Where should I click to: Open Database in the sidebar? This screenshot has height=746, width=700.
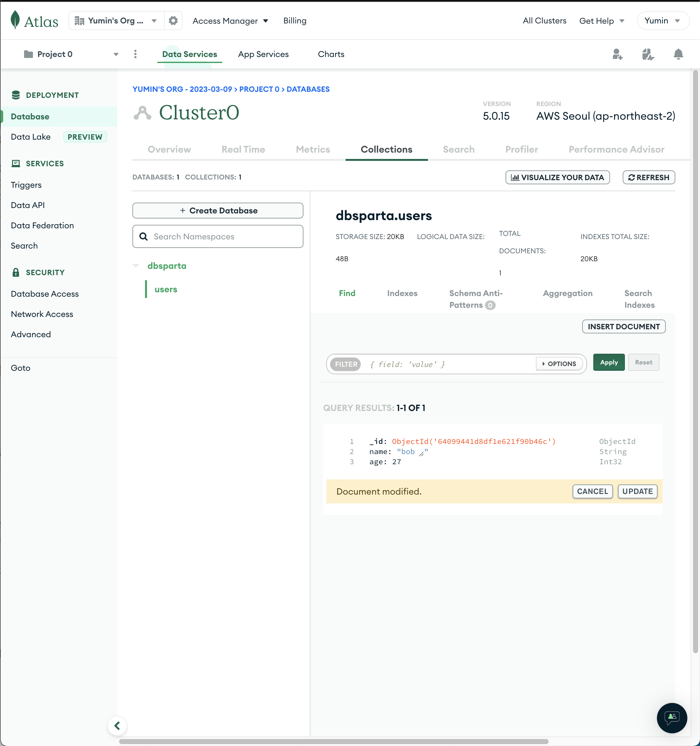tap(30, 116)
